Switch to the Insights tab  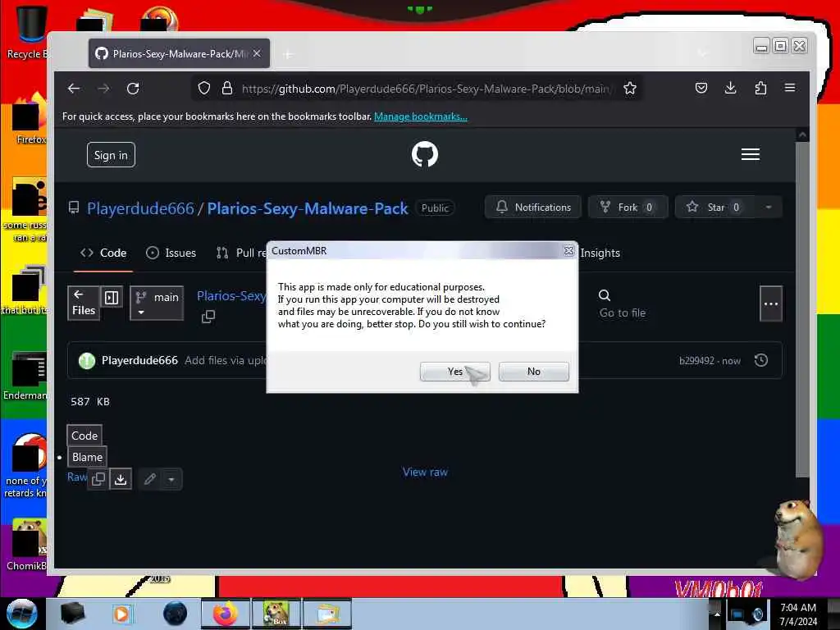(600, 253)
